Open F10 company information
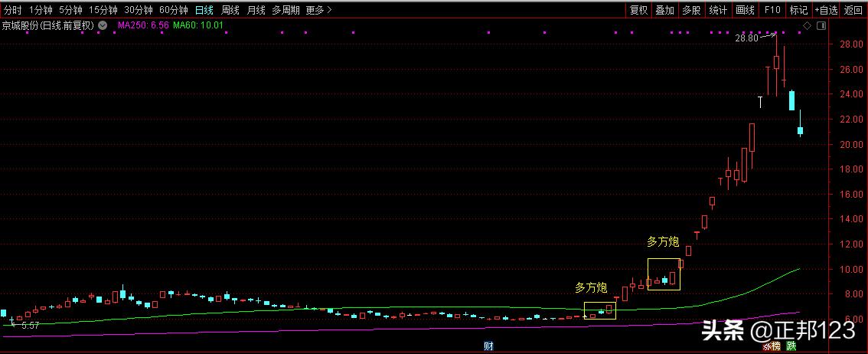 (772, 10)
